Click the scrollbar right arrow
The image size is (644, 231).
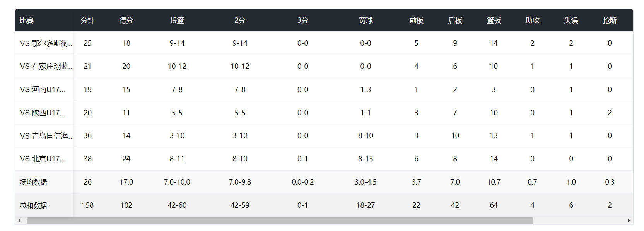coord(629,221)
